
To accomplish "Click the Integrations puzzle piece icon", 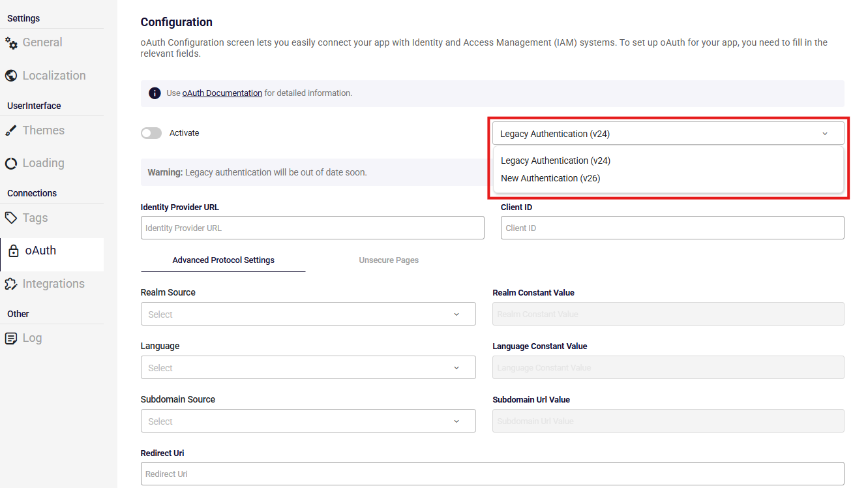I will pos(11,284).
